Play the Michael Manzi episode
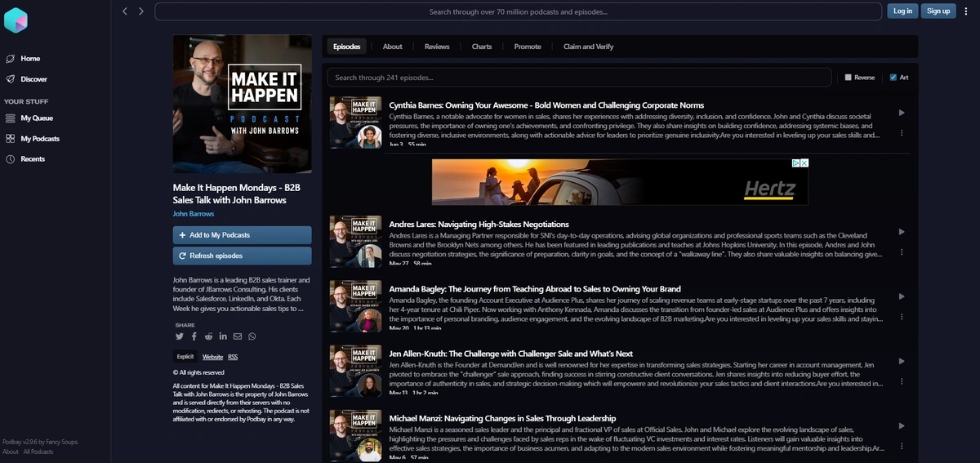Viewport: 980px width, 463px height. coord(902,425)
